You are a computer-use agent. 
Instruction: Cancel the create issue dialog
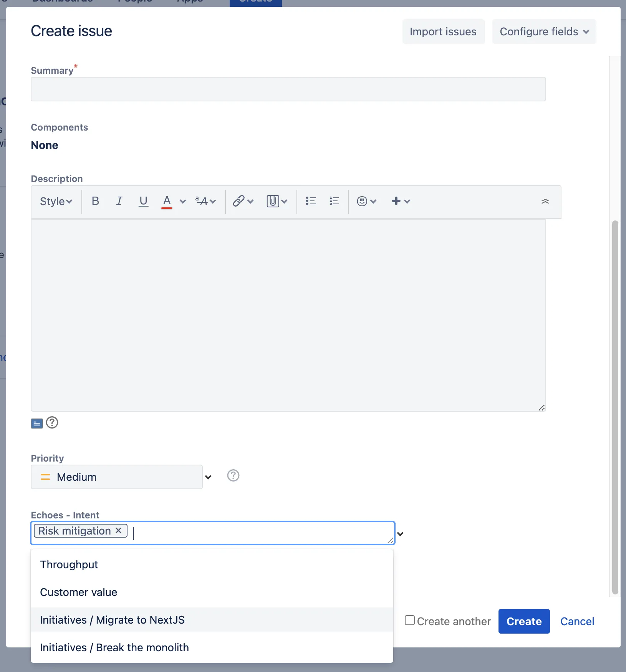click(x=577, y=621)
